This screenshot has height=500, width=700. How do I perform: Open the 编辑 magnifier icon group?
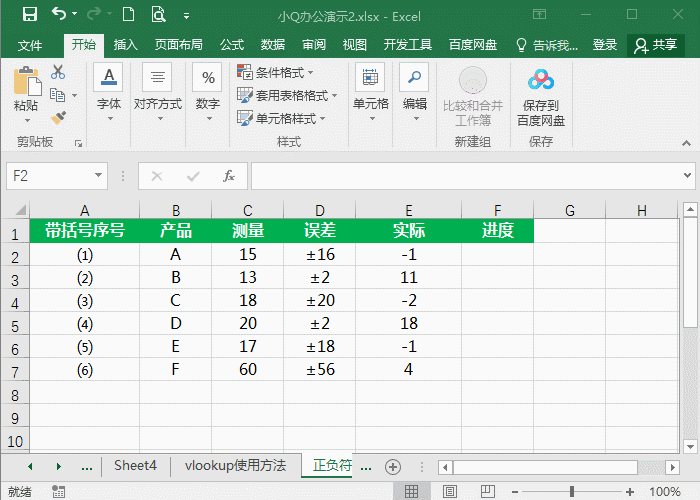click(x=414, y=93)
